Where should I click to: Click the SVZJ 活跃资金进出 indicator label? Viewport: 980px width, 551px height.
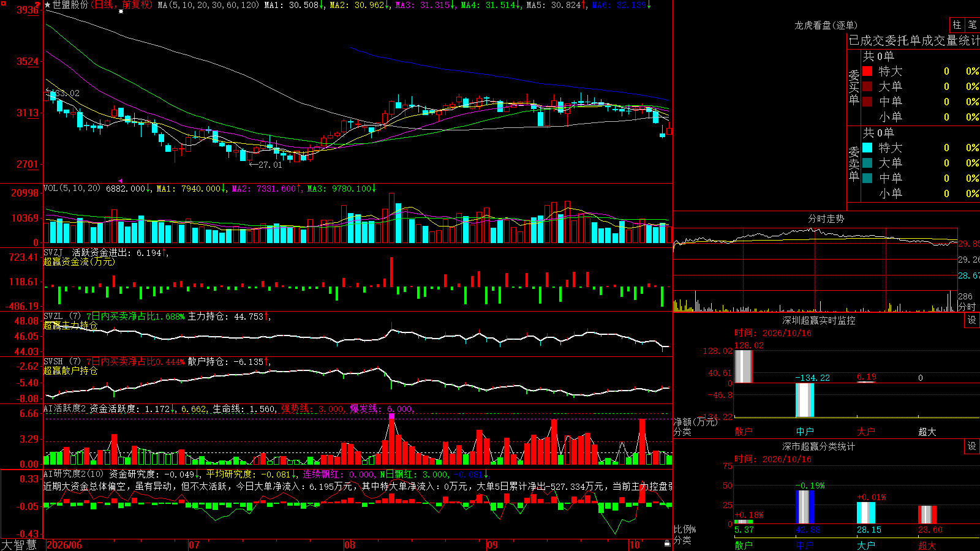[x=87, y=252]
